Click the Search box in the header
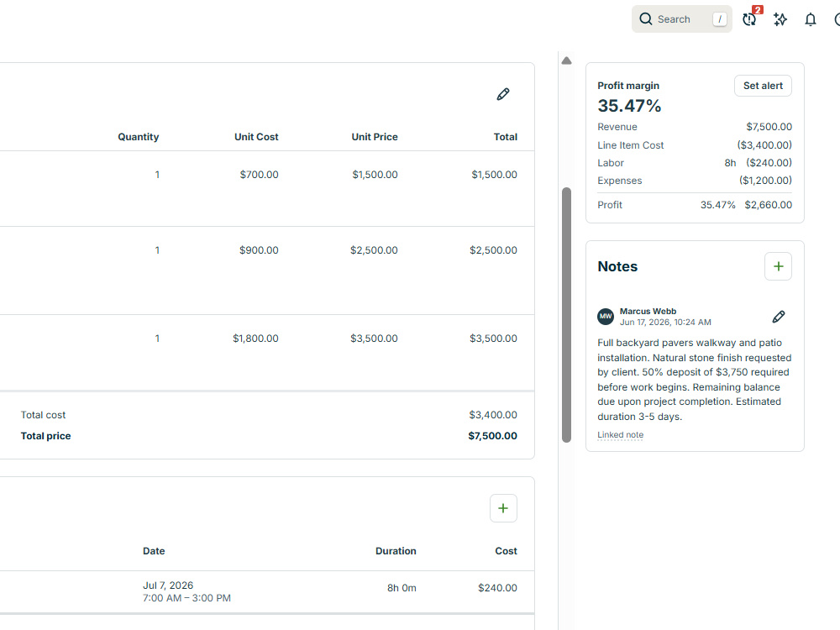The width and height of the screenshot is (840, 630). point(681,19)
